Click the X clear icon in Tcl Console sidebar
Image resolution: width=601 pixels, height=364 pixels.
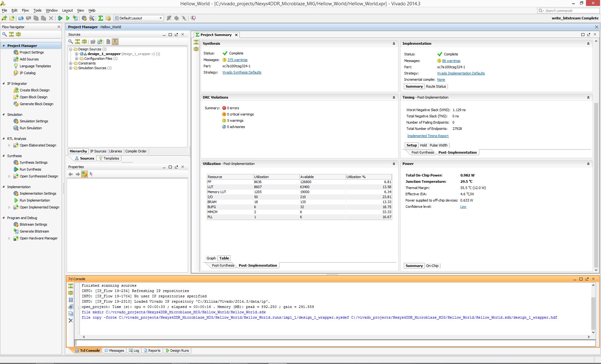click(71, 320)
